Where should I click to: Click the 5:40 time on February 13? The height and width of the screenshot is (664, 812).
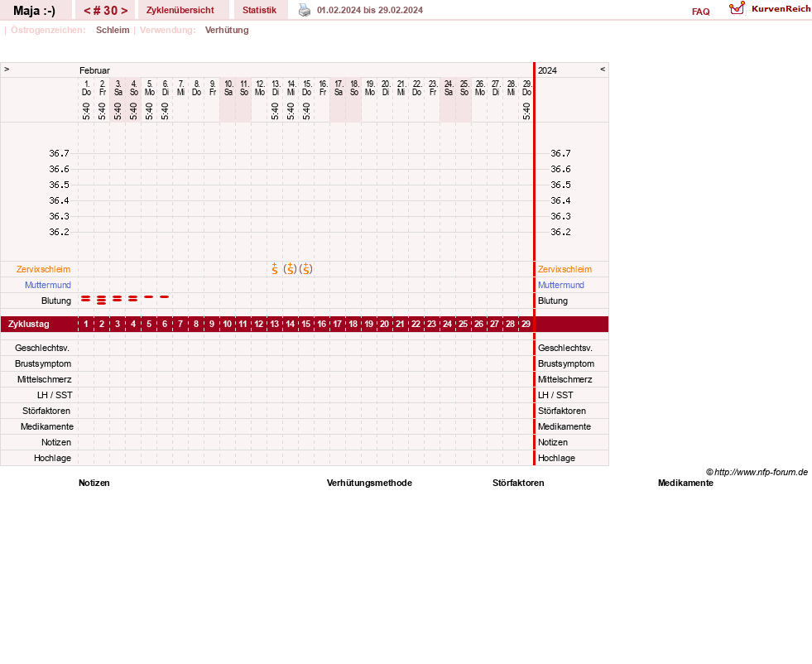[275, 111]
